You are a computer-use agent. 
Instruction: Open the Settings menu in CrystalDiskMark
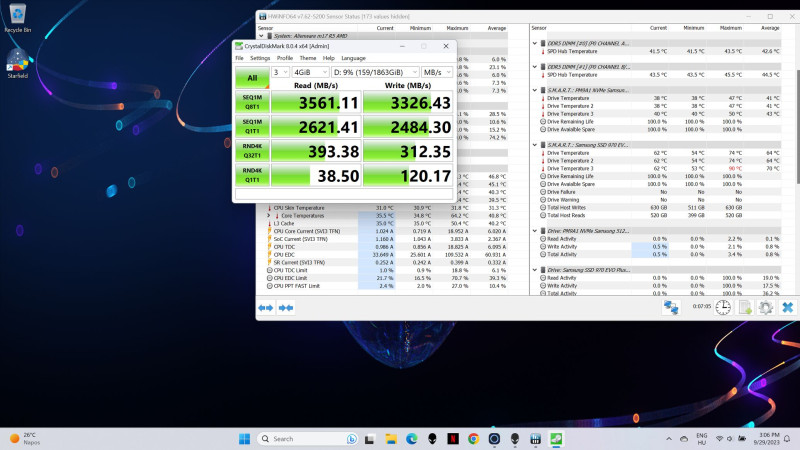(259, 58)
